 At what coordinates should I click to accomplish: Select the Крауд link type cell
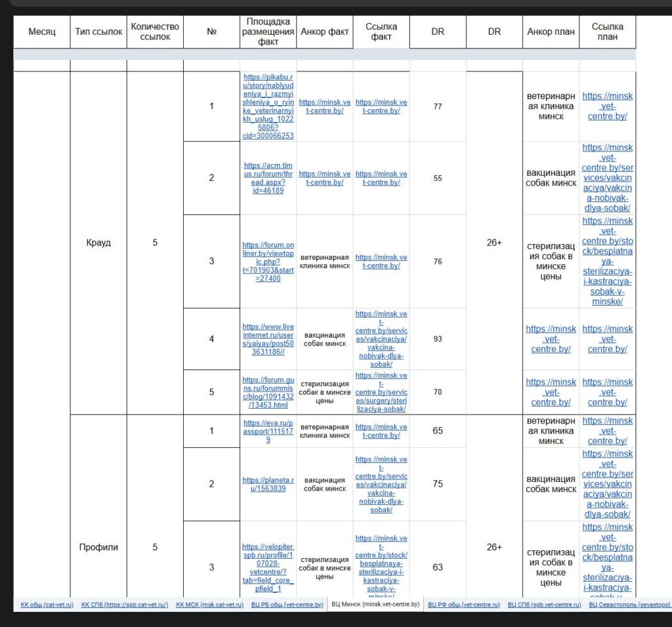click(x=98, y=243)
